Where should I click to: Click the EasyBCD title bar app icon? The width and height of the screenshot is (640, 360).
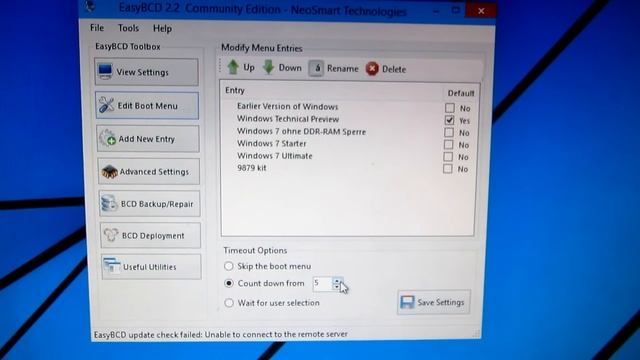[x=91, y=6]
